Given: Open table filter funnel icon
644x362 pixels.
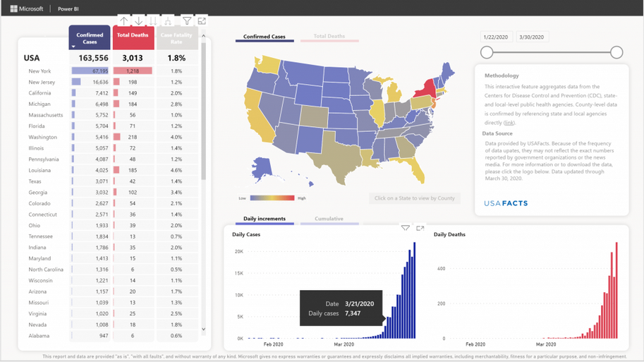Looking at the screenshot, I should tap(187, 20).
